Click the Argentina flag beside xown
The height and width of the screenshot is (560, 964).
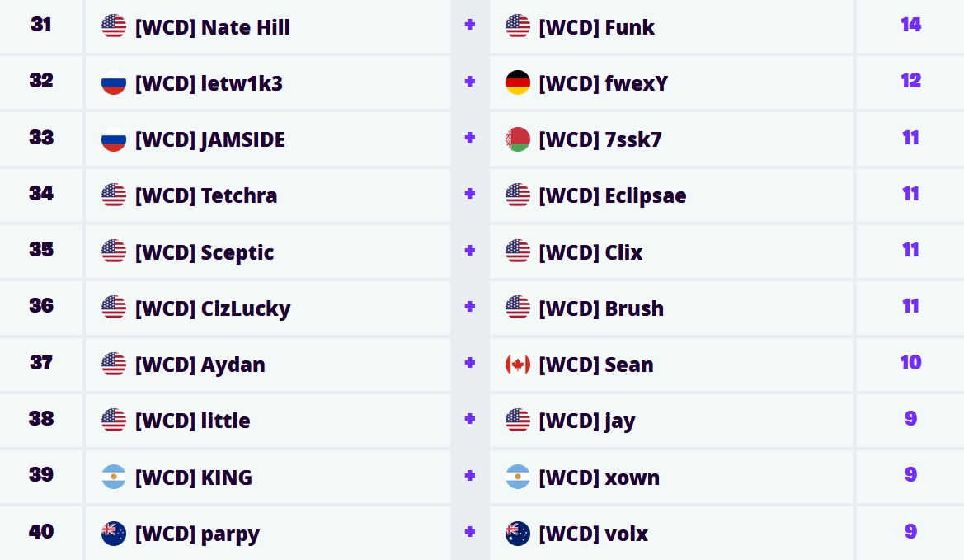pos(517,476)
